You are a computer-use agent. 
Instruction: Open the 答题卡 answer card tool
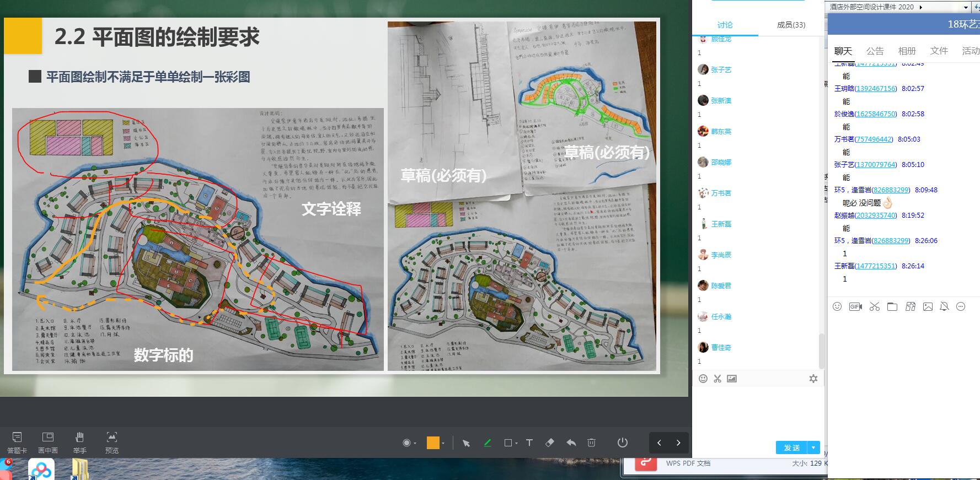(17, 443)
